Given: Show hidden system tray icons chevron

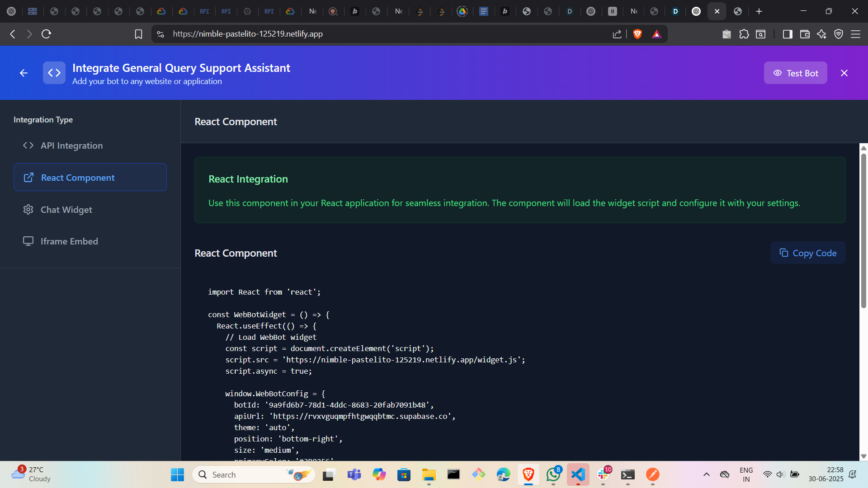Looking at the screenshot, I should pyautogui.click(x=706, y=474).
